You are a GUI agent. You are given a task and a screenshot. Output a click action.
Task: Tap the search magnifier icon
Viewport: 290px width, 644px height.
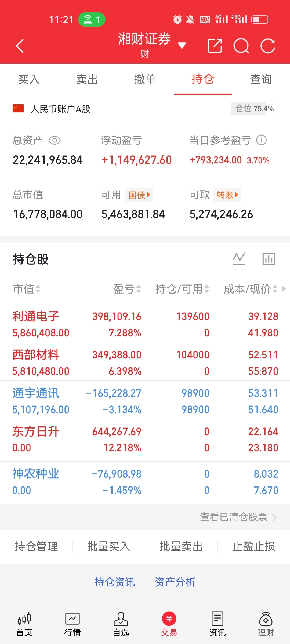point(241,46)
